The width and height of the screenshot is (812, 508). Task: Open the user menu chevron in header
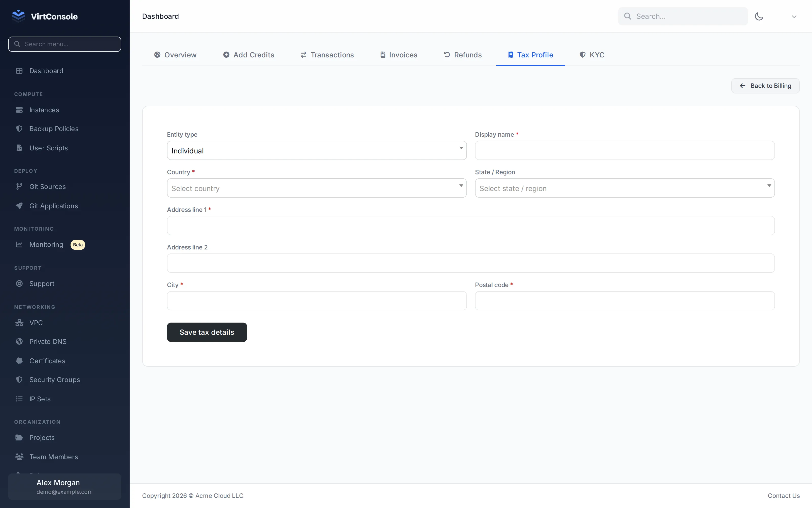click(794, 17)
